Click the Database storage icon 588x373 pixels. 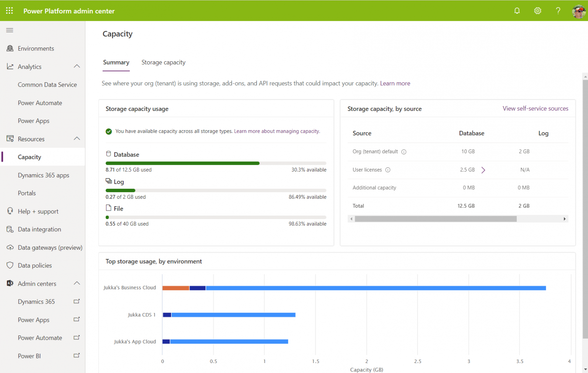coord(108,154)
